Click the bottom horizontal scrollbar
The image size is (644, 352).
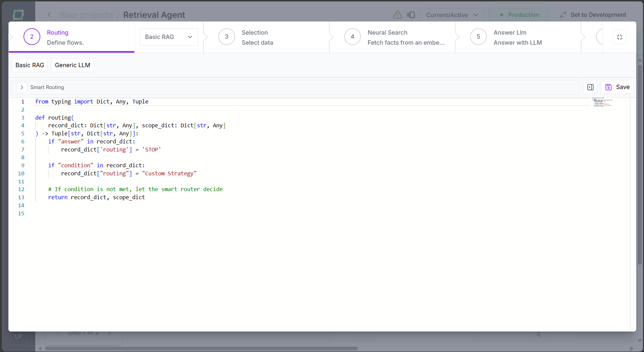tap(201, 348)
